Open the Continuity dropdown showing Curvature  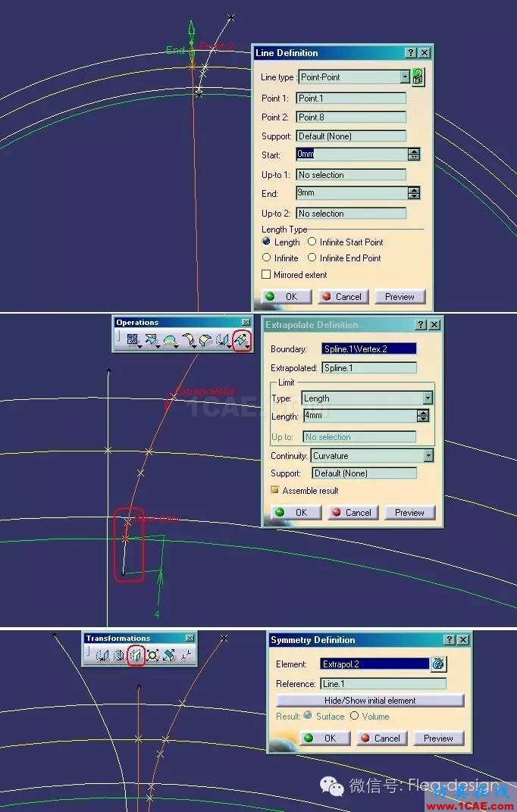coord(428,455)
